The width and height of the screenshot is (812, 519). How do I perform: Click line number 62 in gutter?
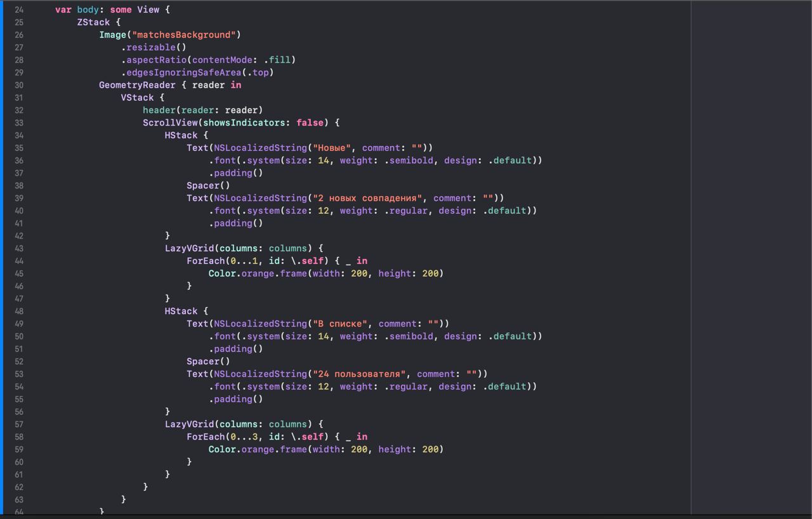[x=18, y=487]
